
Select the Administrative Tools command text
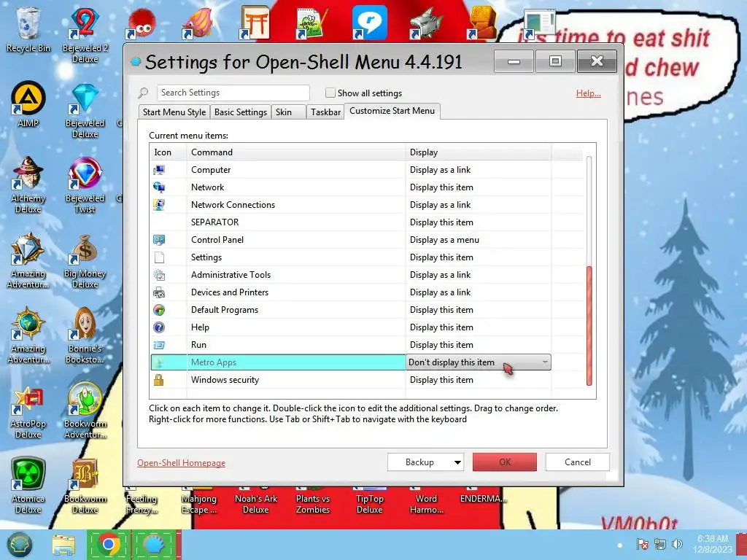click(231, 275)
